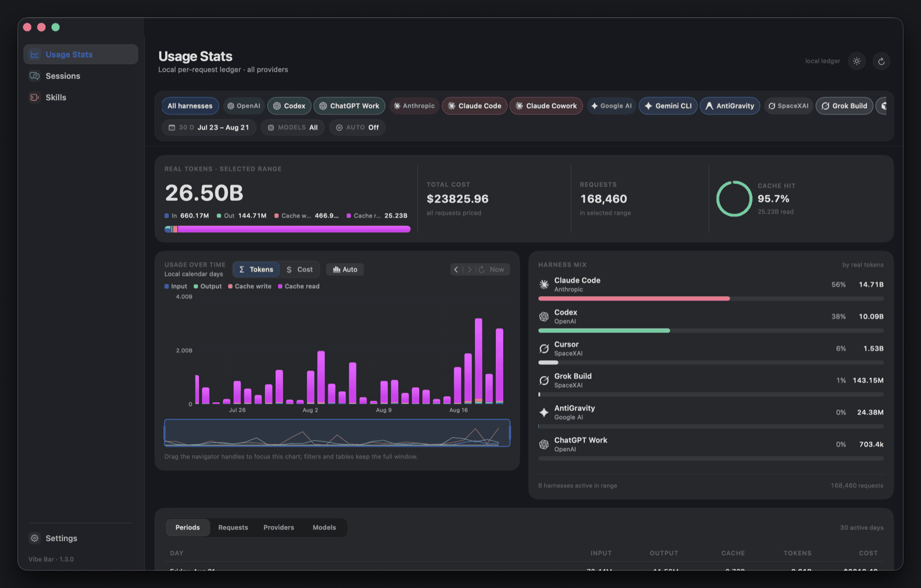Click the refresh ledger icon
This screenshot has height=588, width=921.
tap(881, 61)
